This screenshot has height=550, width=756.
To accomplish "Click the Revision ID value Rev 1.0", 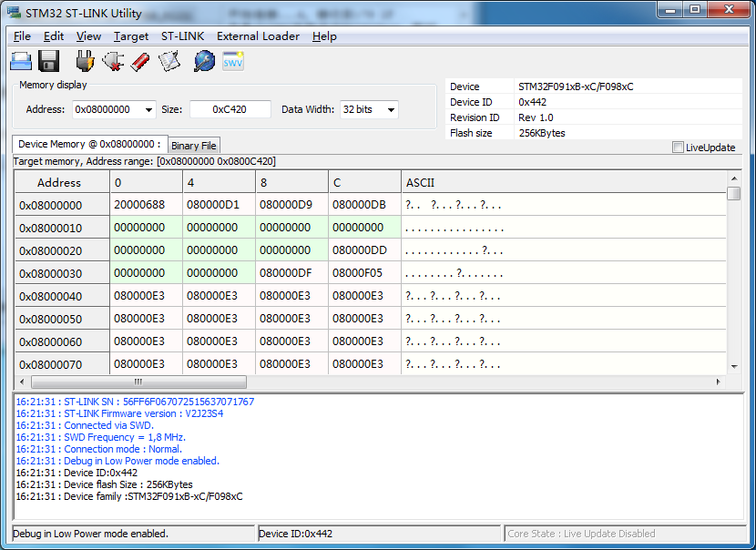I will tap(536, 117).
